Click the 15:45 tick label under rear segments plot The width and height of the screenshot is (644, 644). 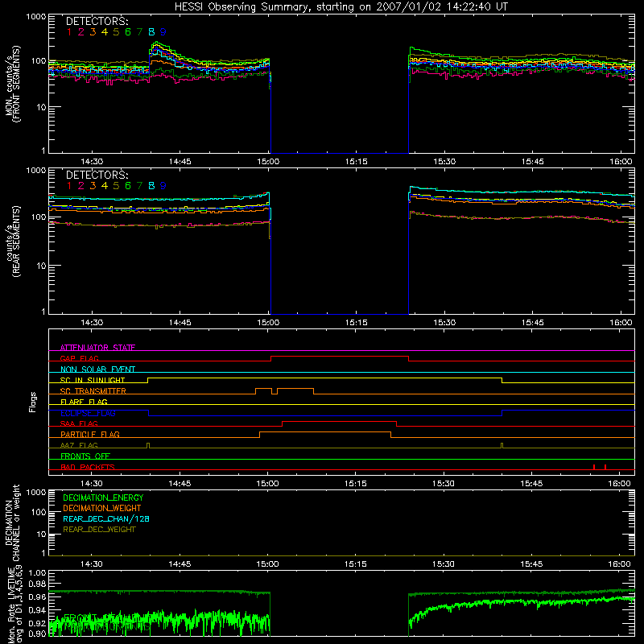(533, 323)
